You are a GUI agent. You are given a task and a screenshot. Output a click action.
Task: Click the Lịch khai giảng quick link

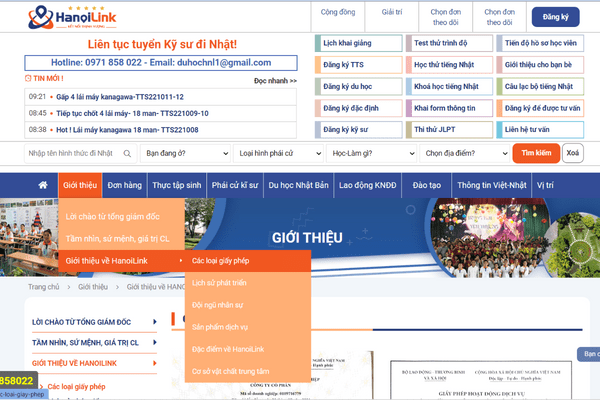(x=359, y=43)
